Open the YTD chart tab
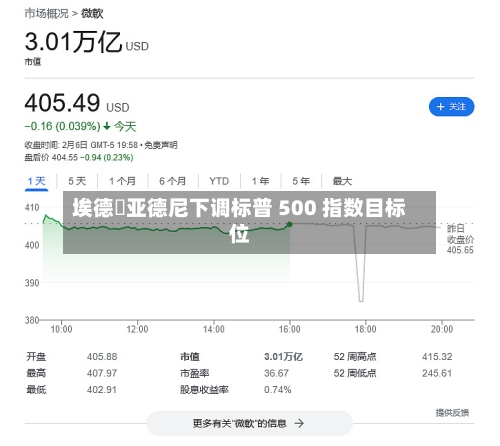 click(219, 181)
